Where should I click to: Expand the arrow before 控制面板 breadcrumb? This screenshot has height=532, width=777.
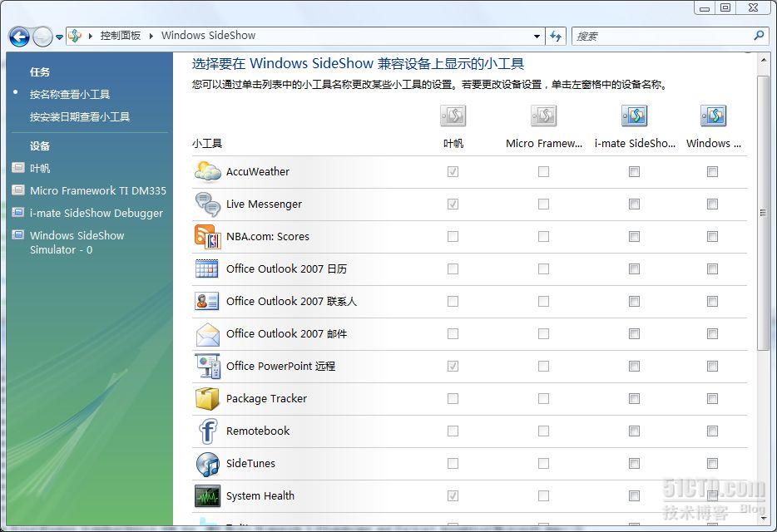click(91, 36)
